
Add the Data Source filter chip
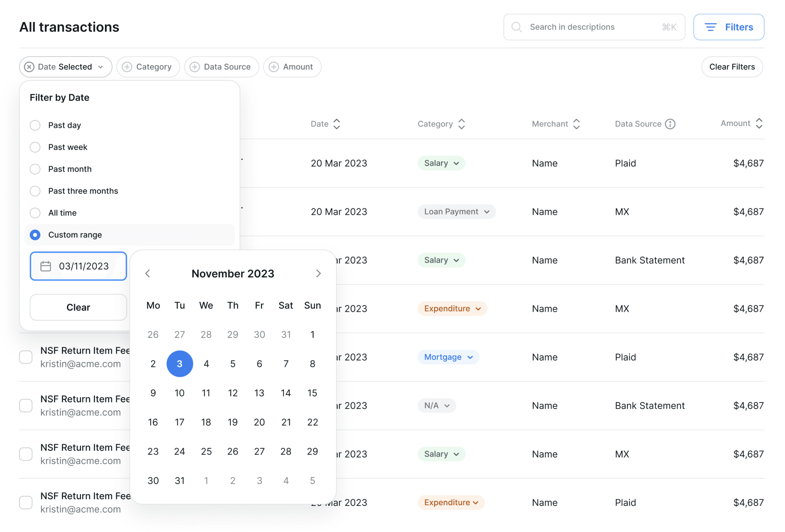coord(221,67)
